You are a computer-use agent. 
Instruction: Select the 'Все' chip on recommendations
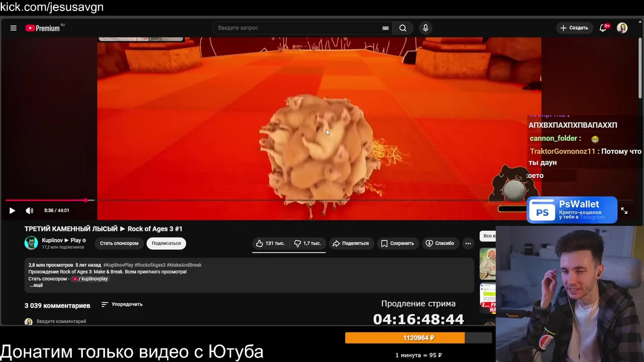487,236
